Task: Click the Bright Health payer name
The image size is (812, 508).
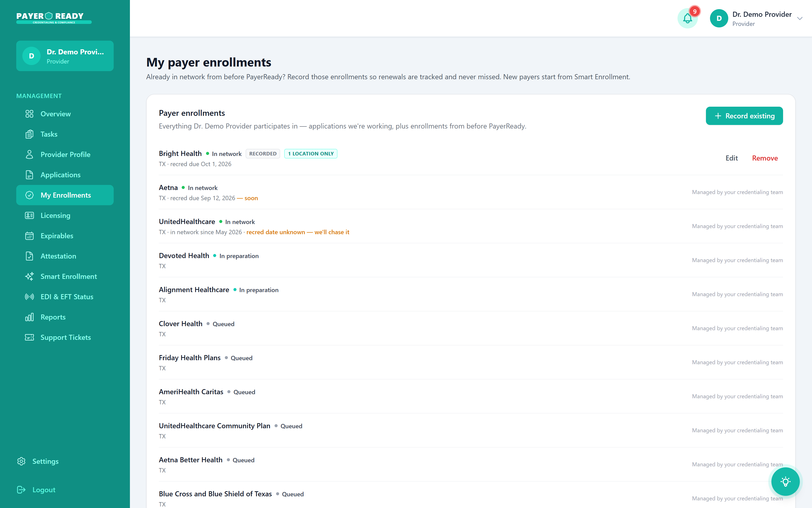Action: (x=180, y=153)
